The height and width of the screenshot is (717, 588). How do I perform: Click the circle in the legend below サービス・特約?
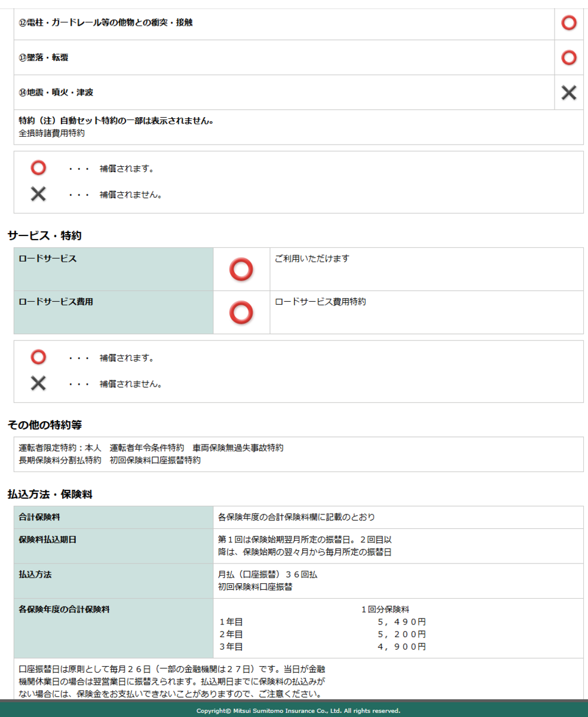coord(38,358)
